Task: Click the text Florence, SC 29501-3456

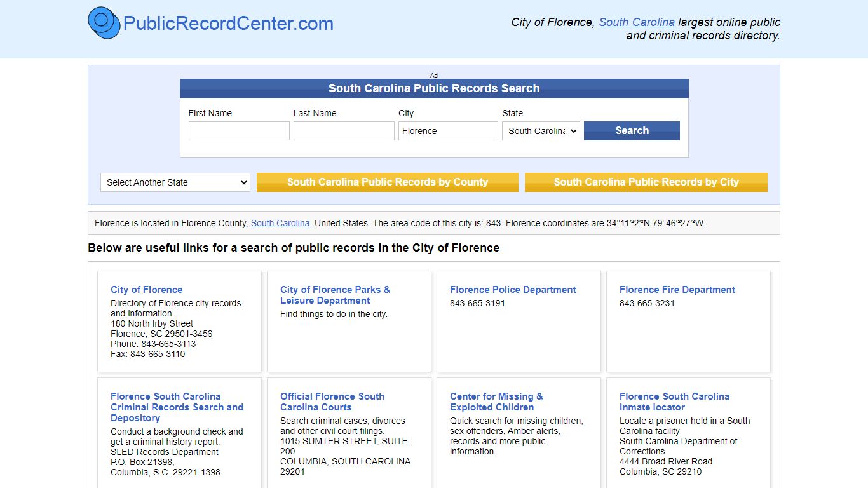Action: coord(161,334)
